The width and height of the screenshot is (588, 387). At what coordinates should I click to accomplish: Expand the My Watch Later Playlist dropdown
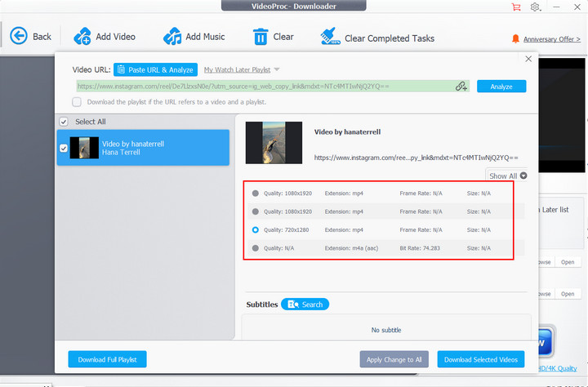277,69
